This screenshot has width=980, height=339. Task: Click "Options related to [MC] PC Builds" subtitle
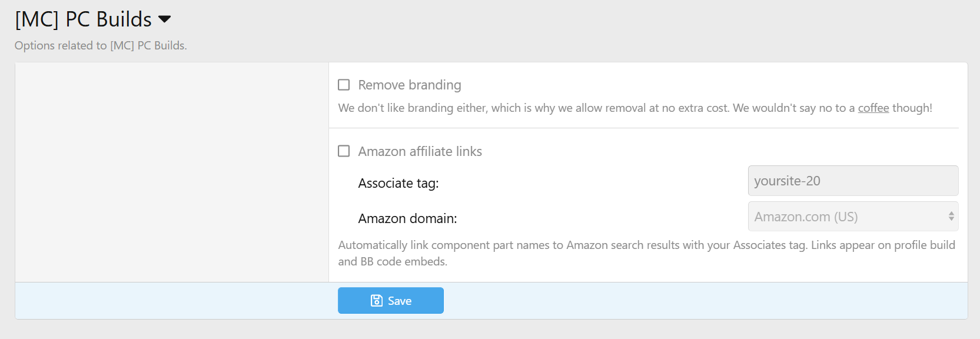(x=101, y=45)
